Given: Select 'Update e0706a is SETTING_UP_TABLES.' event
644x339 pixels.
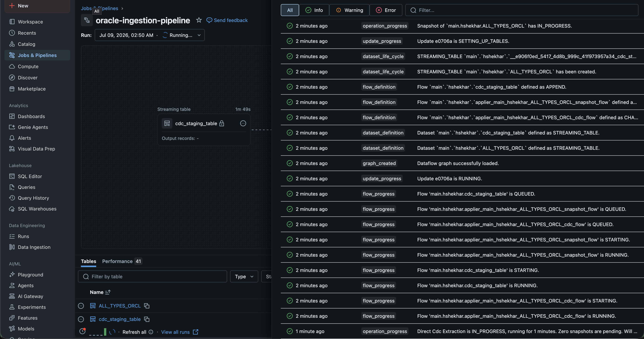Looking at the screenshot, I should coord(462,41).
